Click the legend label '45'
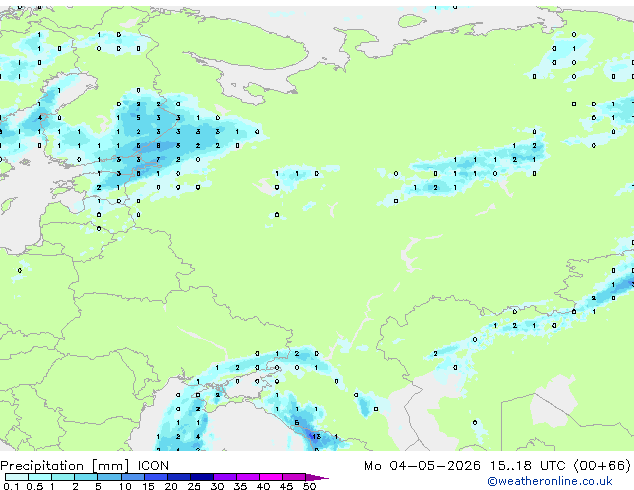Screen dimensions: 634x490 pos(286,486)
